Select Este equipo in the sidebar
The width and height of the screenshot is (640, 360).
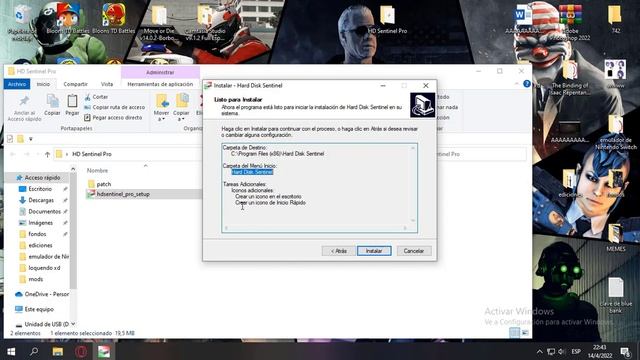tap(39, 309)
